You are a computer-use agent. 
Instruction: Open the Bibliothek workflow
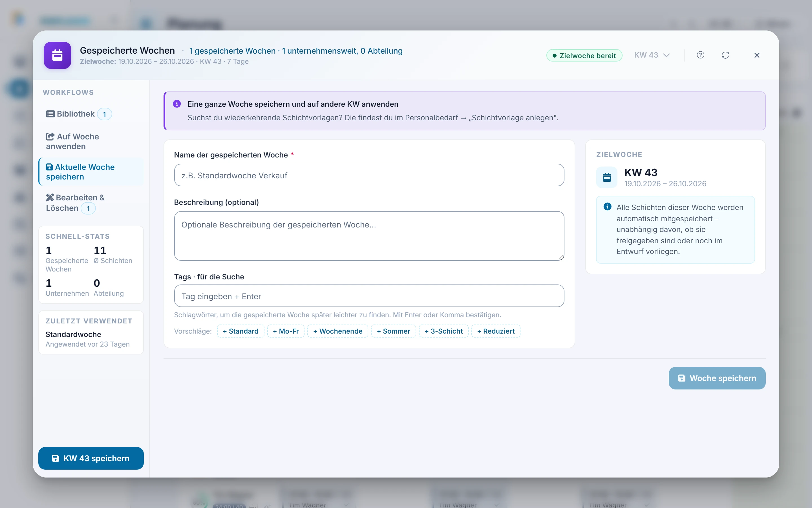91,114
